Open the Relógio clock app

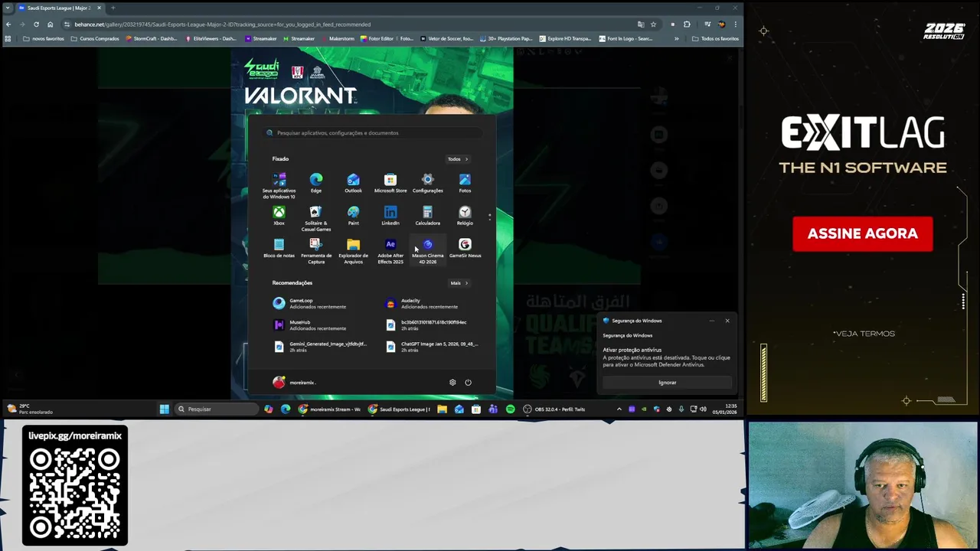[x=465, y=216]
